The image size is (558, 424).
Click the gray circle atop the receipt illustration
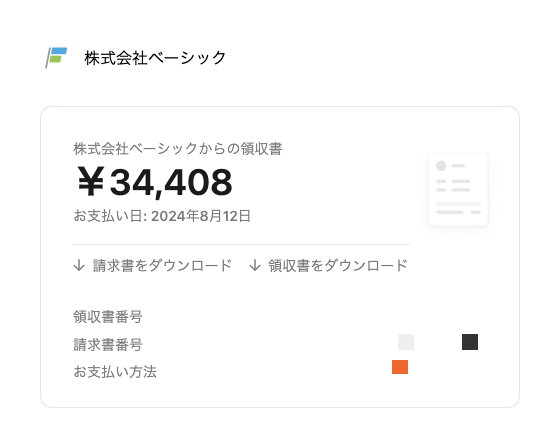click(x=441, y=166)
